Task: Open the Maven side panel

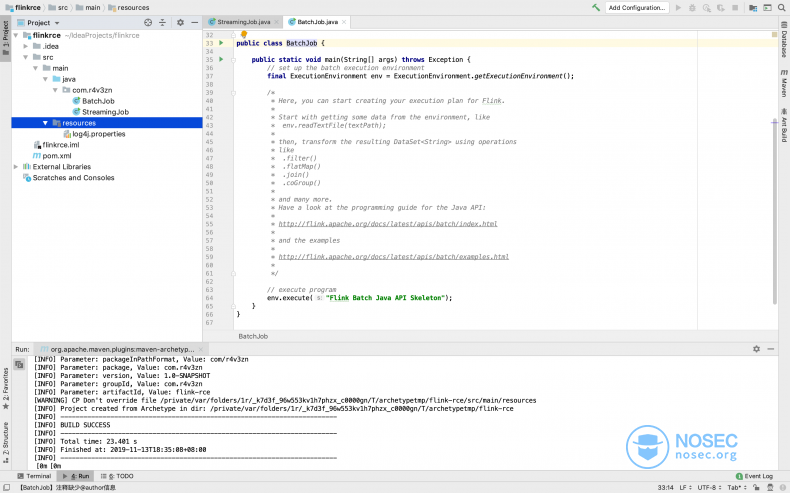Action: click(784, 84)
